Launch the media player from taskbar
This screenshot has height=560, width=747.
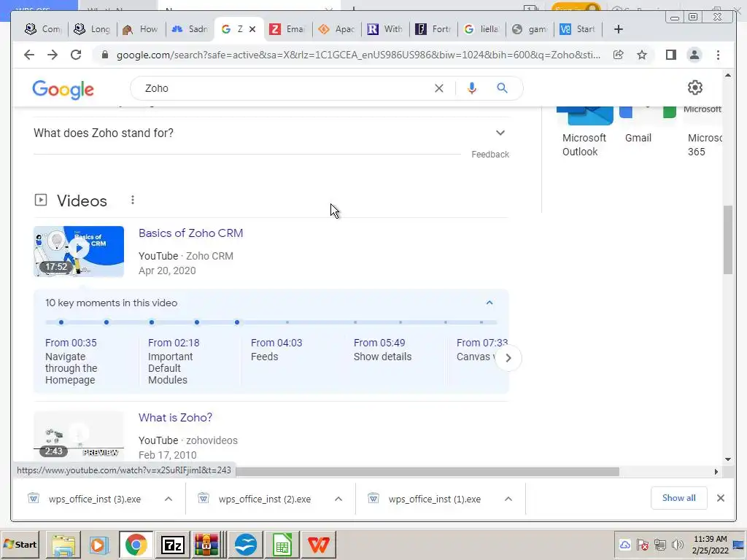(x=98, y=544)
